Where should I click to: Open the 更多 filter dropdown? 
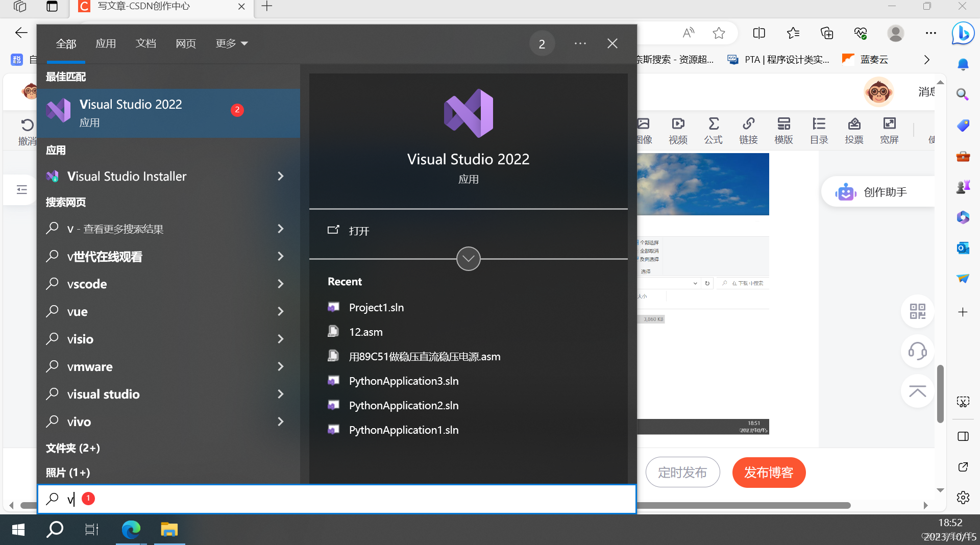231,44
